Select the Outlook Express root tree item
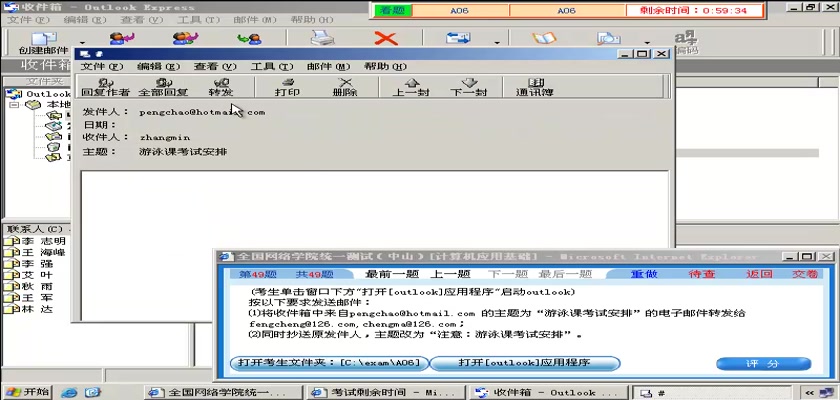Screen dimensions: 840x400 40,94
